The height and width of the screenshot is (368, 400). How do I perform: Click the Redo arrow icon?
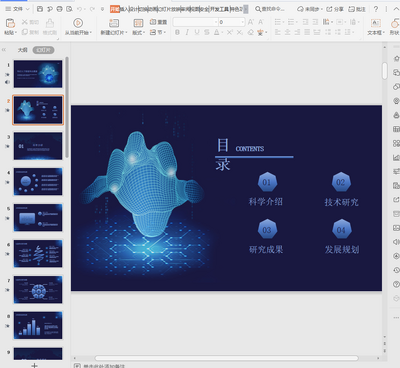click(x=92, y=9)
